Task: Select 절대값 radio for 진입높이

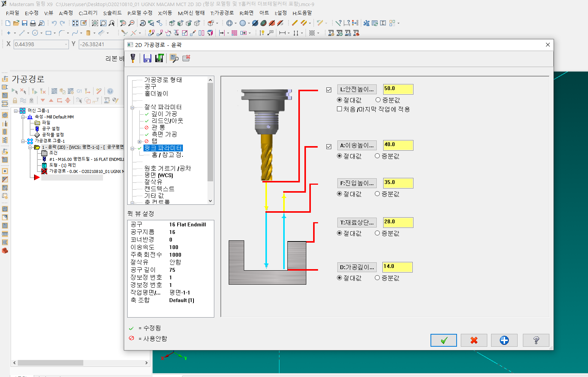Action: pyautogui.click(x=340, y=194)
